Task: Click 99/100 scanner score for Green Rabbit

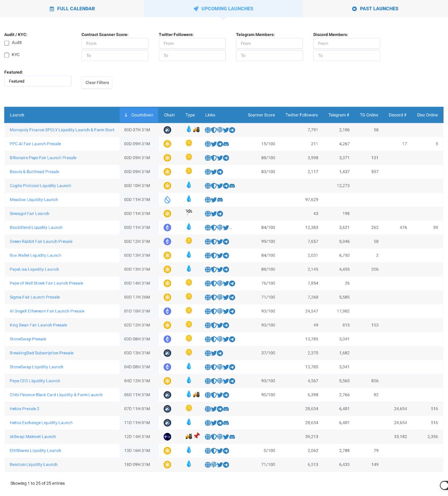Action: point(268,241)
